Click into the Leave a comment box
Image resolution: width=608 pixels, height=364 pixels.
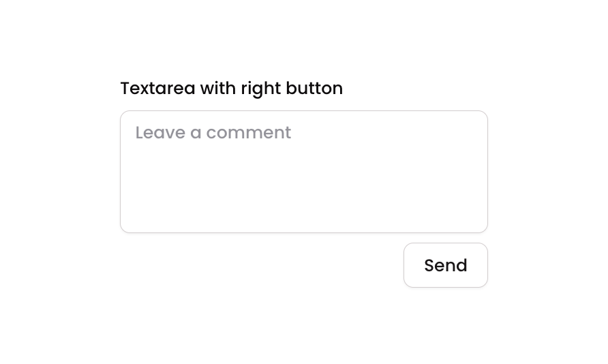303,172
